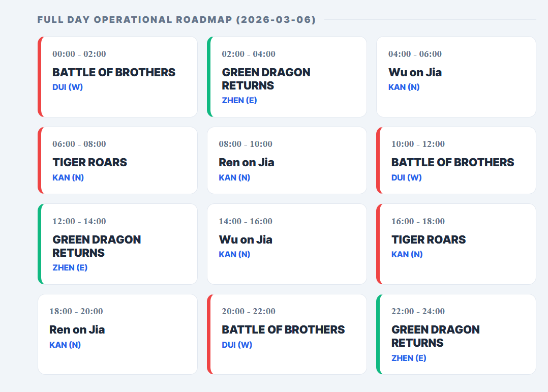Click DUI (W) link in the 10:00 slot
Screen dimensions: 548x392
(407, 177)
